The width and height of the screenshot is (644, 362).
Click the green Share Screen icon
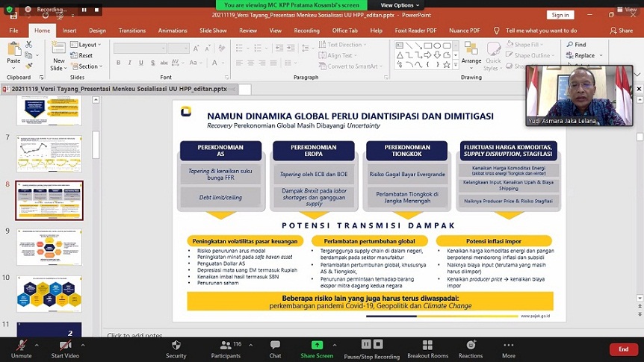(x=318, y=346)
